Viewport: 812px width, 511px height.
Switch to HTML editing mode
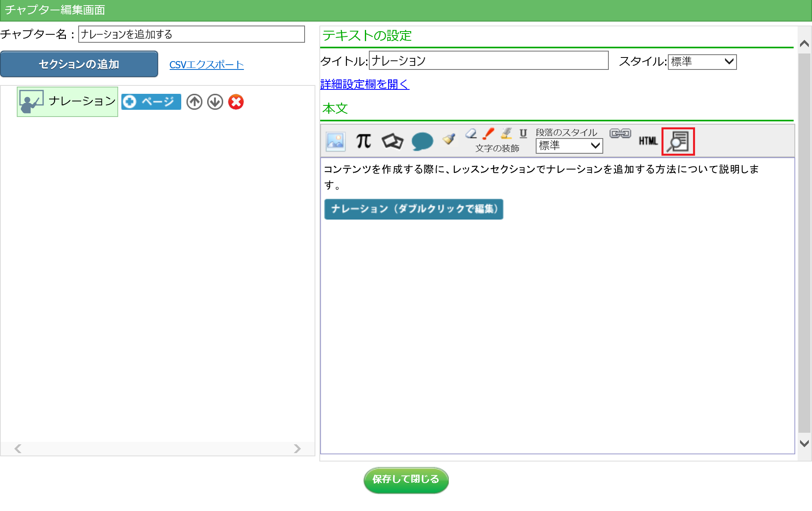(x=648, y=141)
